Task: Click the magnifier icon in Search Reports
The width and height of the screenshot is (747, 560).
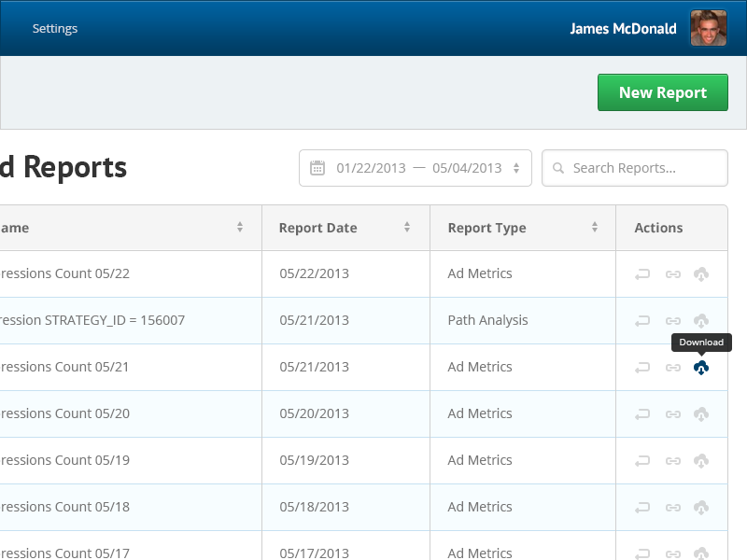Action: pos(558,168)
